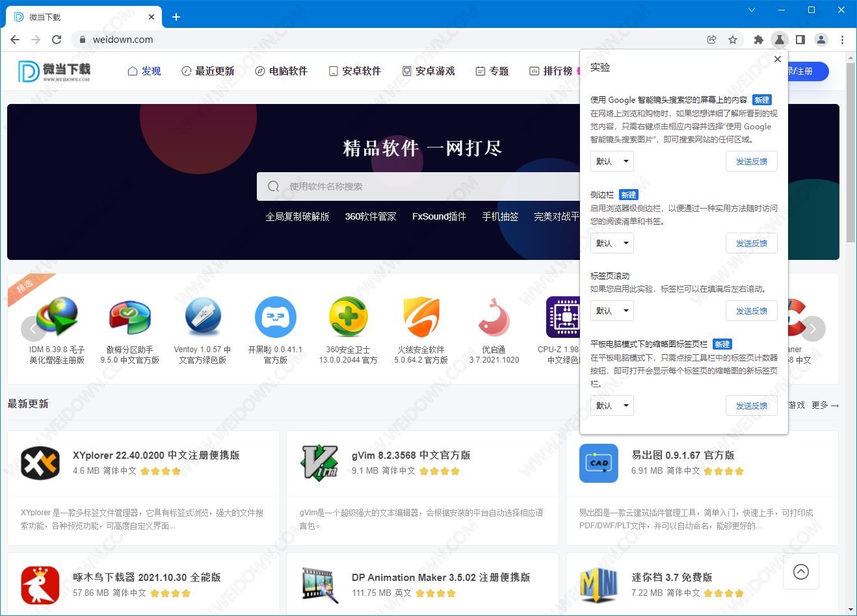
Task: Go back to the previous page
Action: [x=15, y=40]
